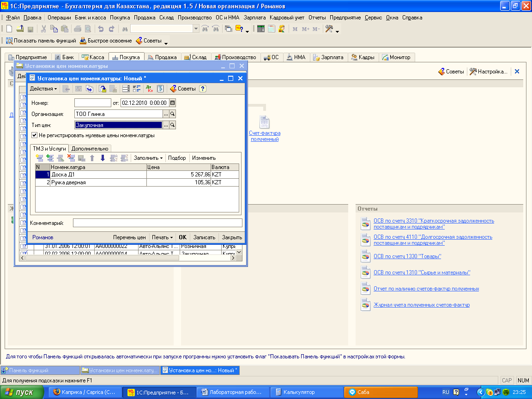Open the Операции menu
This screenshot has width=532, height=399.
[x=59, y=18]
